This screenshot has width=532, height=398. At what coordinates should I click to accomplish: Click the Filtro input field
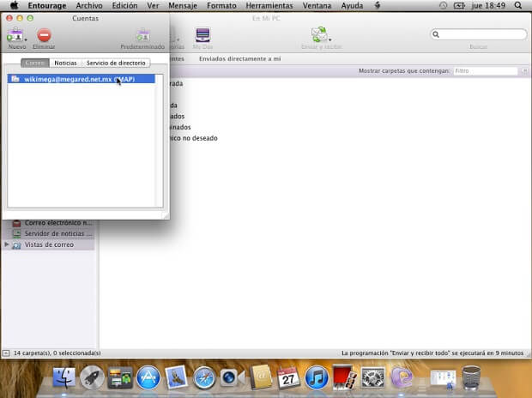486,71
